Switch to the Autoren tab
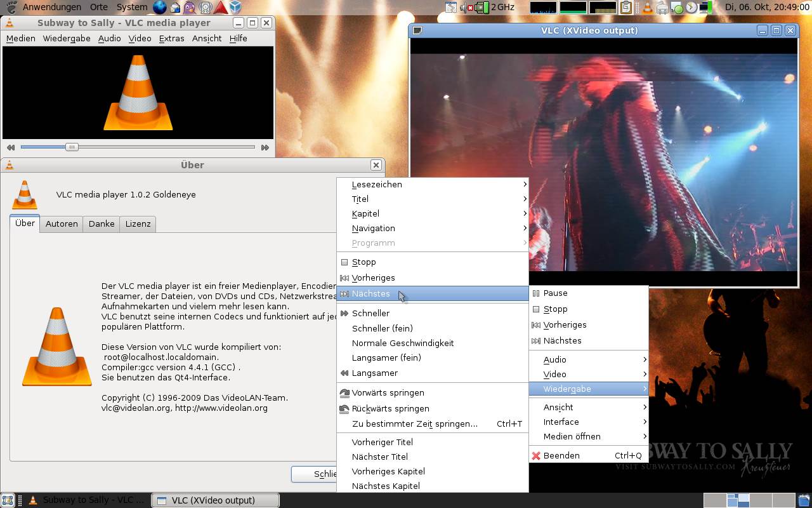812x508 pixels. pyautogui.click(x=62, y=224)
